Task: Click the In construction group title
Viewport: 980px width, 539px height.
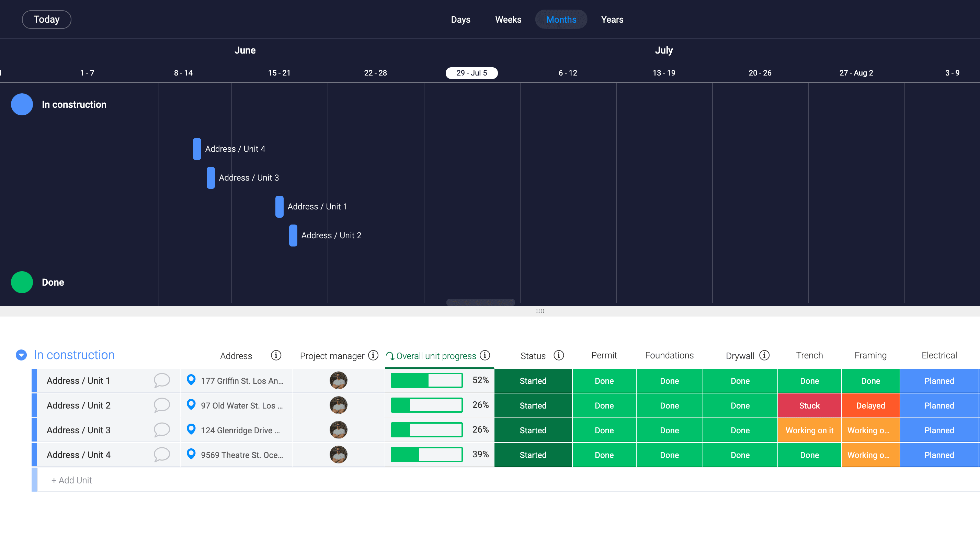Action: coord(74,355)
